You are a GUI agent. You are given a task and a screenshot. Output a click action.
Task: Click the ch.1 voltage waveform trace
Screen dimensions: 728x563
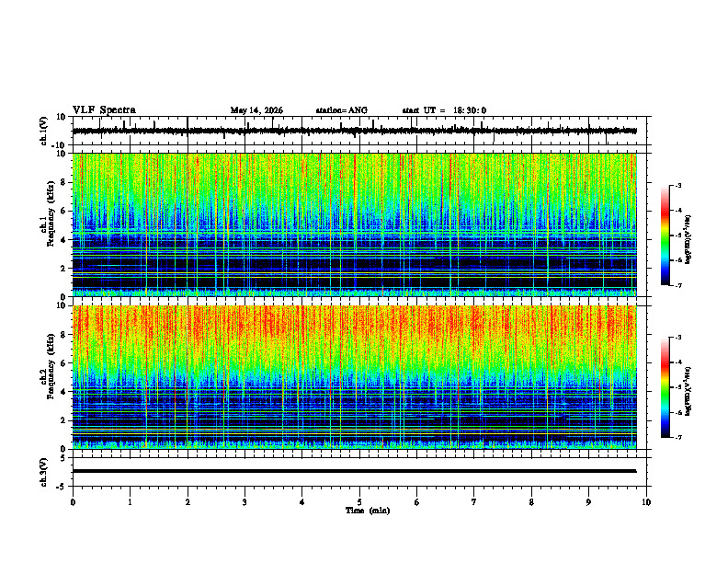354,131
